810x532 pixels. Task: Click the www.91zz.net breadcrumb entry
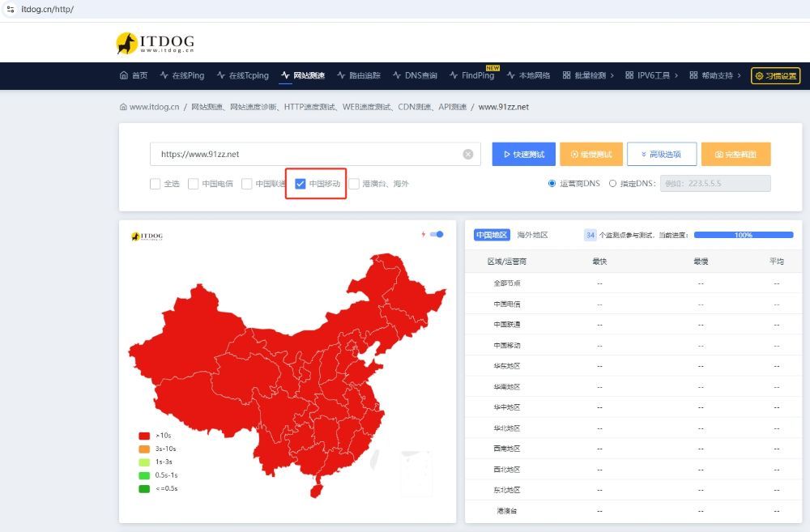click(504, 107)
